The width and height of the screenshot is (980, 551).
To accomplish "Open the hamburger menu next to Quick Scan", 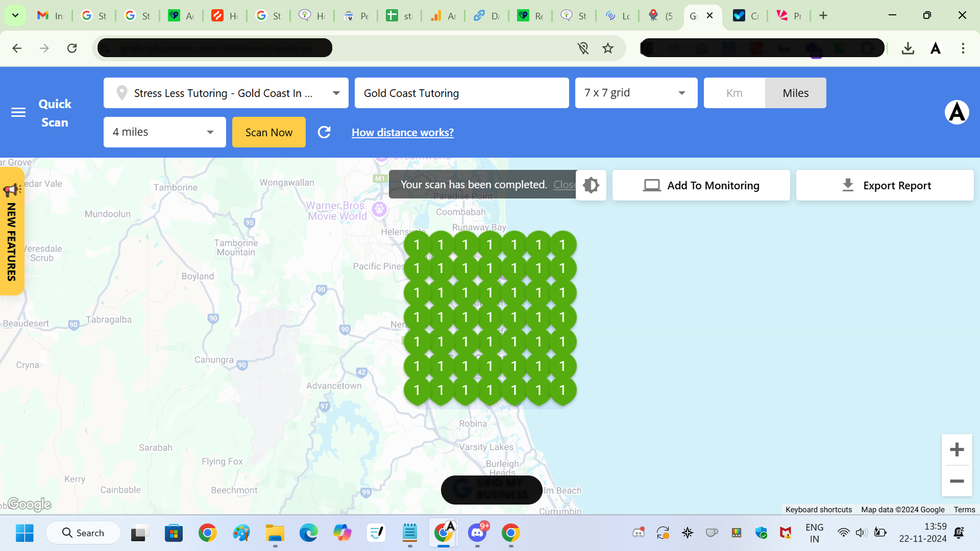I will 18,112.
